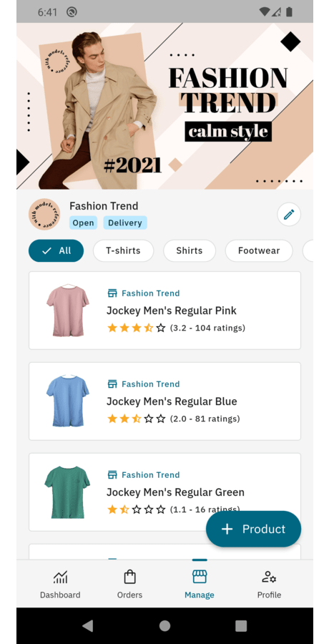Deselect the All filter chip
The width and height of the screenshot is (329, 644).
point(57,250)
